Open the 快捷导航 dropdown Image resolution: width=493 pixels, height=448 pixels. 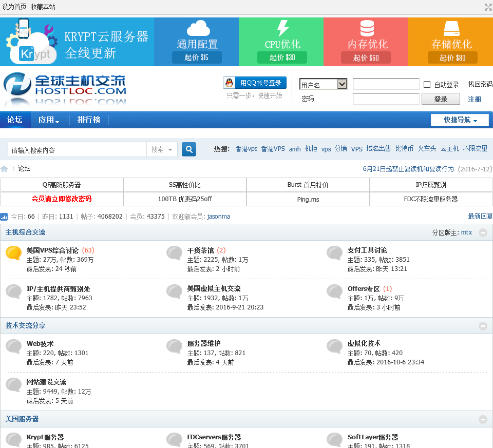tap(460, 120)
